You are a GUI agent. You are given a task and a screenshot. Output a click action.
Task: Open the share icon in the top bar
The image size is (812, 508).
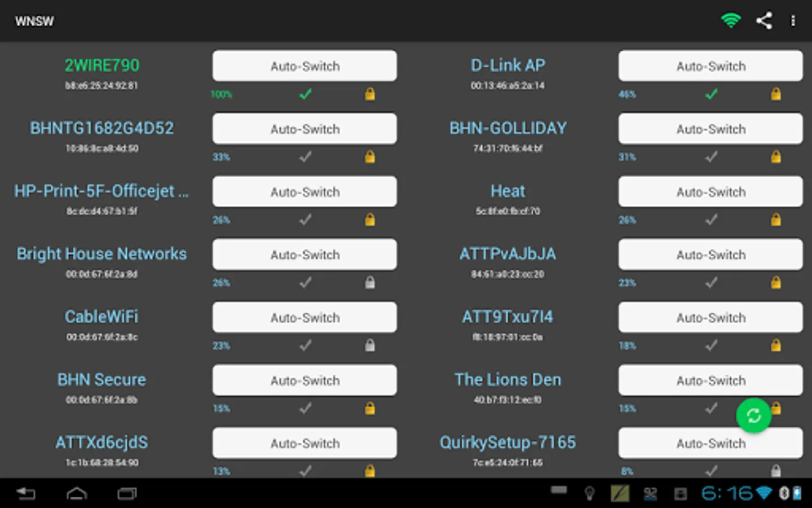coord(764,21)
